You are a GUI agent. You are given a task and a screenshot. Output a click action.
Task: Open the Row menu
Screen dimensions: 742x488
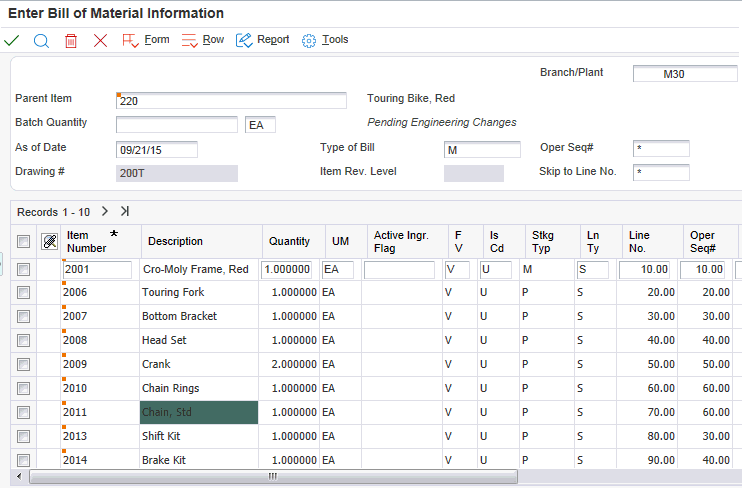coord(213,40)
